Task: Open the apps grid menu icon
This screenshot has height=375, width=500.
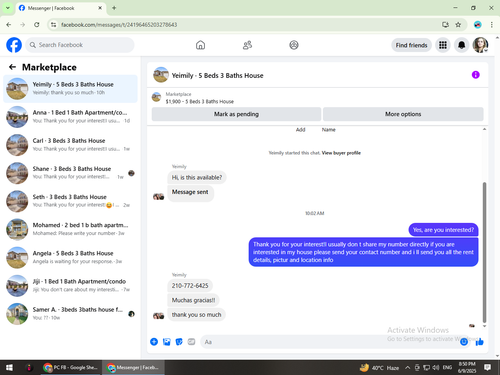Action: pos(443,45)
